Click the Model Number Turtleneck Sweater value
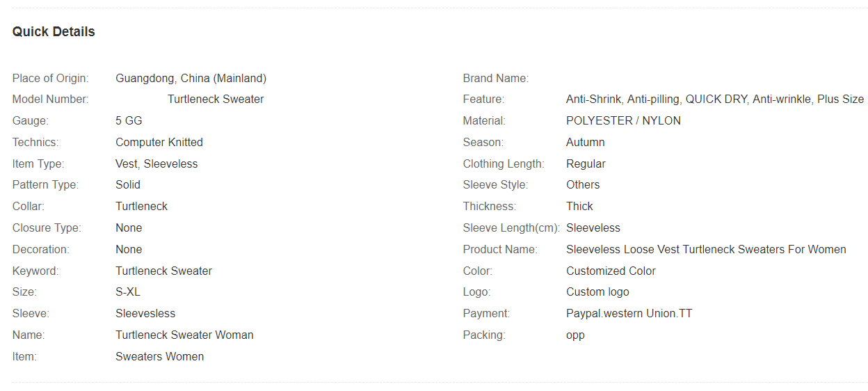868x391 pixels. pos(216,99)
